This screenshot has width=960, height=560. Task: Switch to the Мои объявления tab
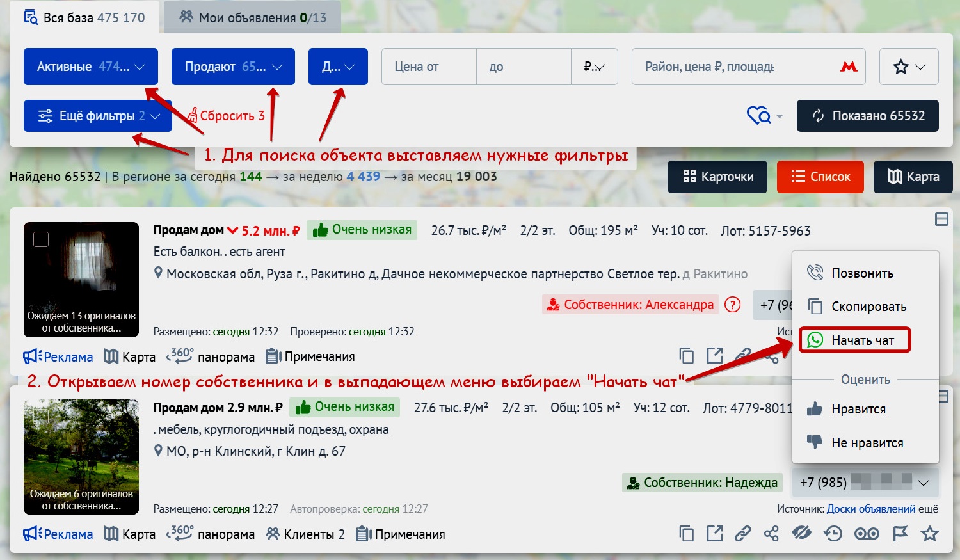pyautogui.click(x=253, y=17)
